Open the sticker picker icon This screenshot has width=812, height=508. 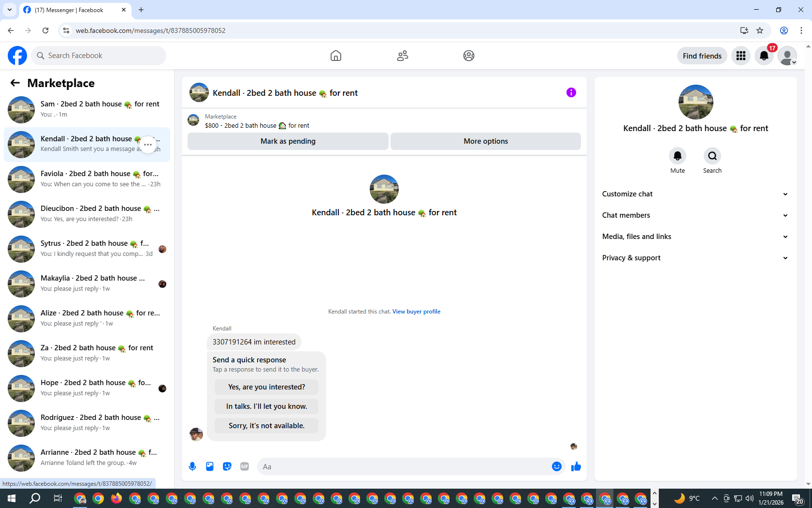227,466
